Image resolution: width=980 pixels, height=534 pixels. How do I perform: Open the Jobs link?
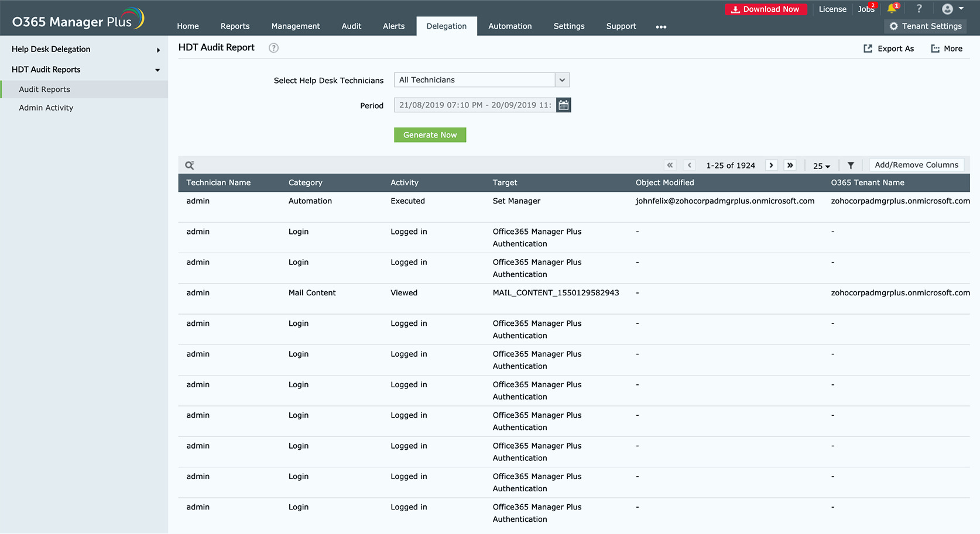[866, 9]
